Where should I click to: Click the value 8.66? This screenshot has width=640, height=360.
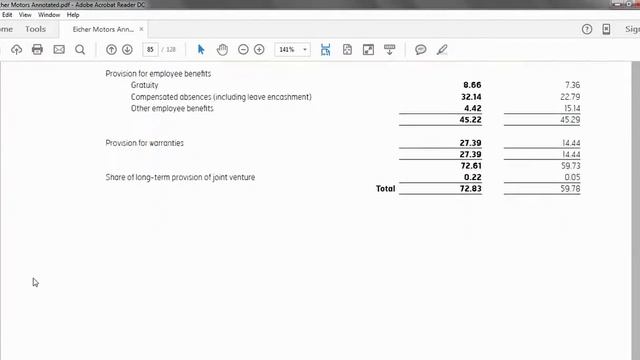472,85
